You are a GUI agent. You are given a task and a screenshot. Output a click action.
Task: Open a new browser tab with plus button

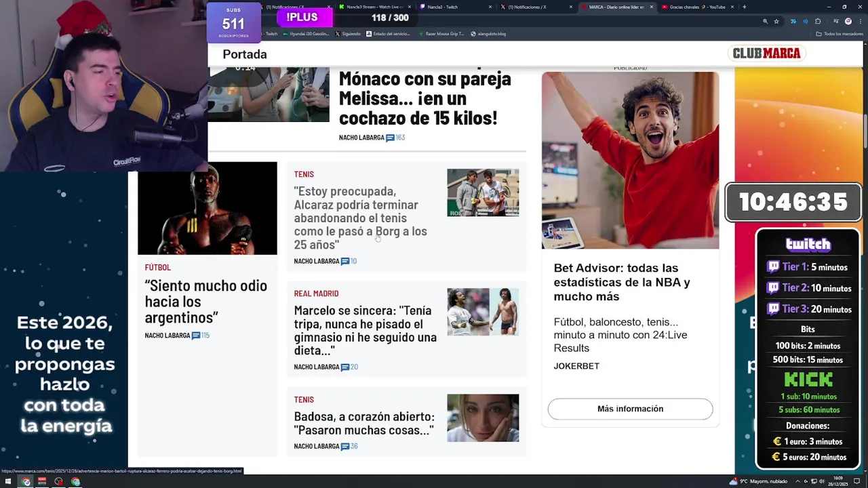[744, 7]
